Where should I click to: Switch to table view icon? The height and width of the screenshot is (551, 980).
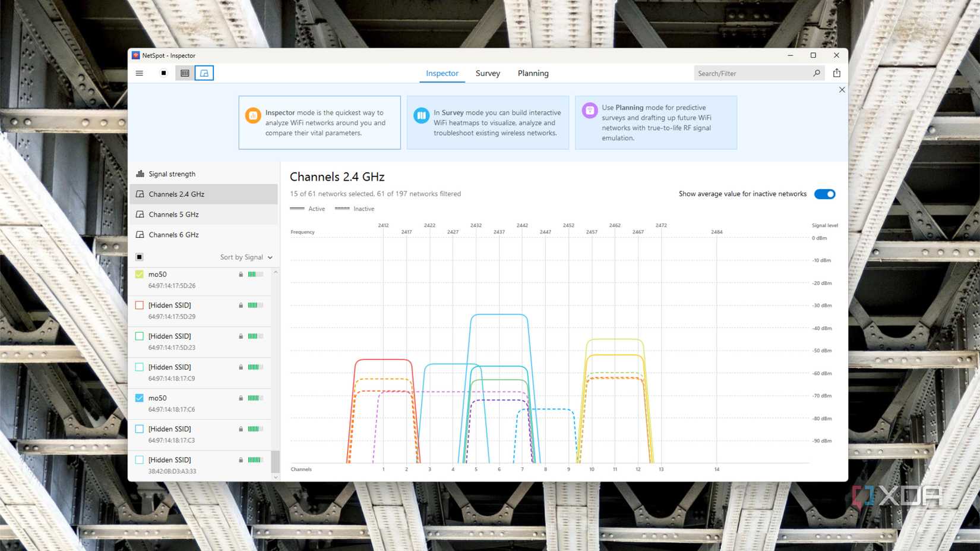coord(185,73)
